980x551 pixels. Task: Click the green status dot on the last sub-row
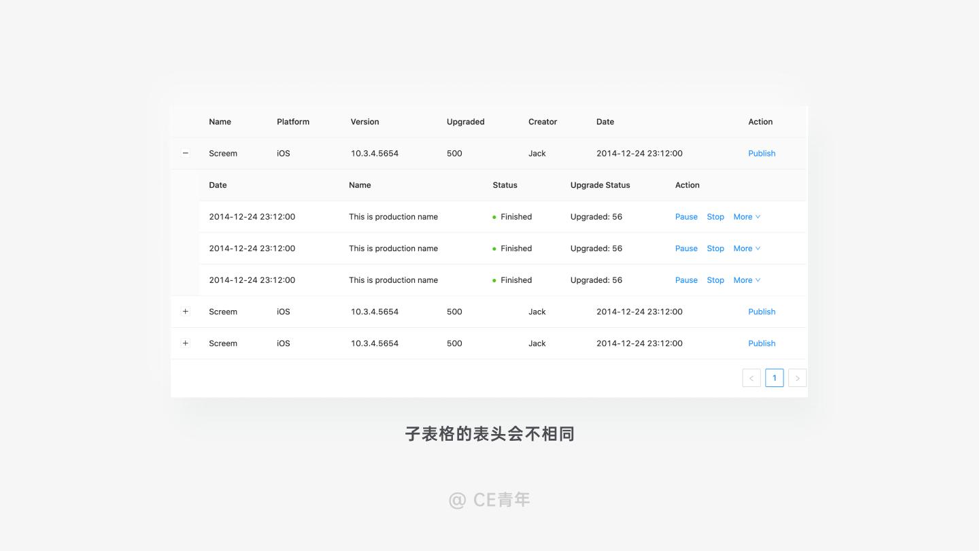[494, 280]
